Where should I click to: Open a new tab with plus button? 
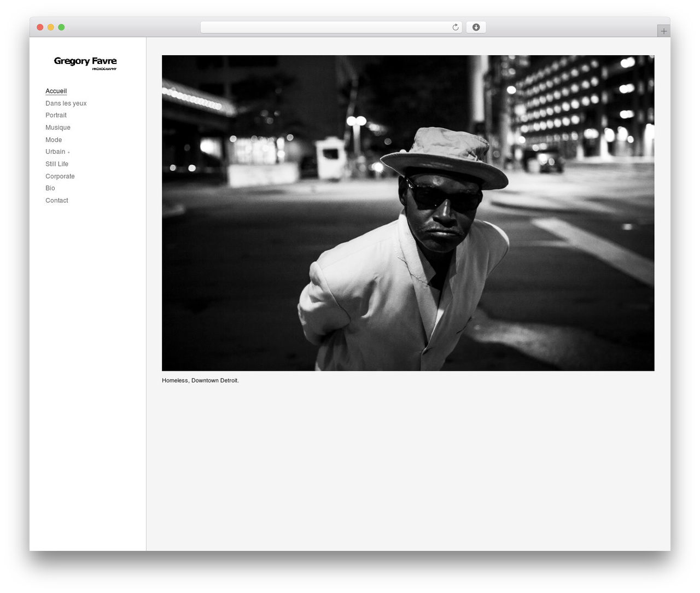click(x=664, y=31)
